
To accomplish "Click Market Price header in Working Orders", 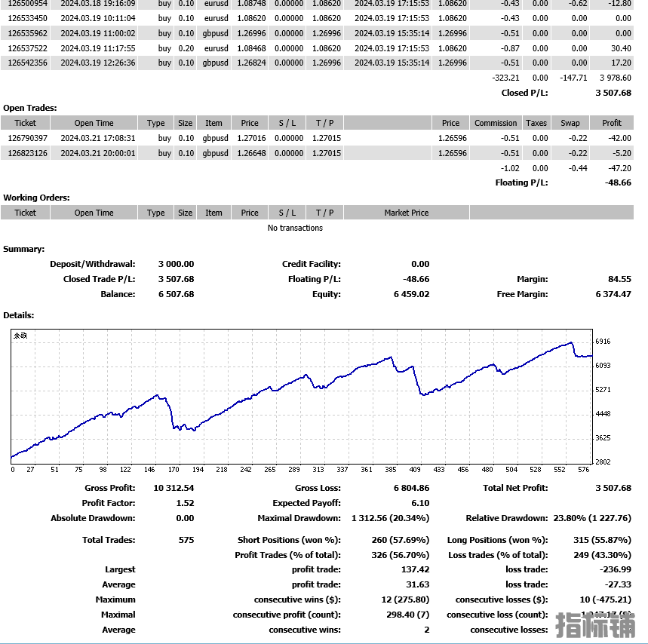I will (406, 213).
